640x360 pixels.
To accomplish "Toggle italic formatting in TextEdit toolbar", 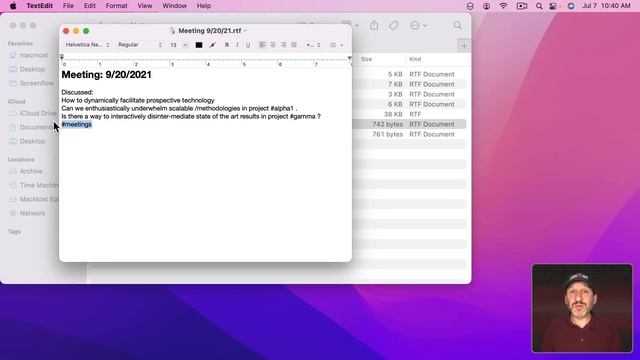I will click(x=237, y=45).
